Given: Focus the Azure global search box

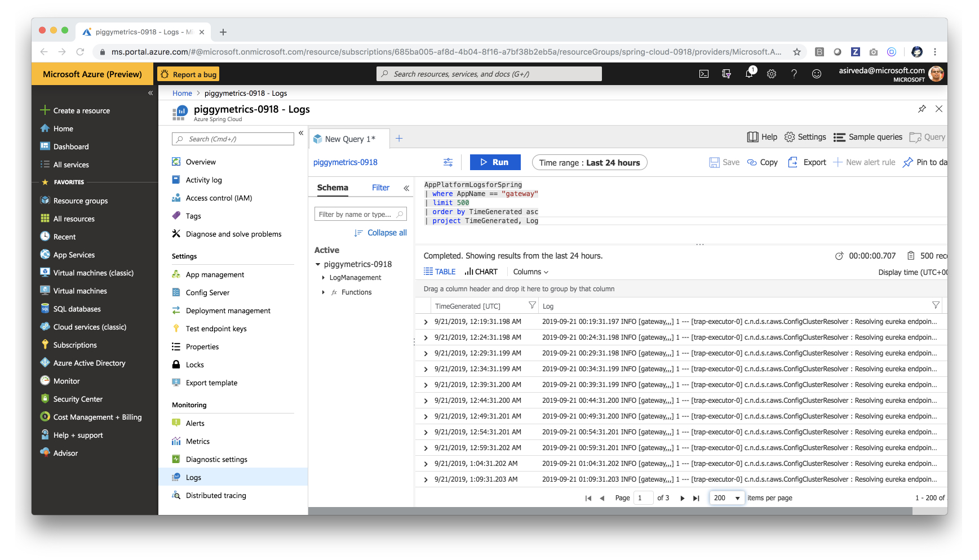Looking at the screenshot, I should click(x=489, y=74).
